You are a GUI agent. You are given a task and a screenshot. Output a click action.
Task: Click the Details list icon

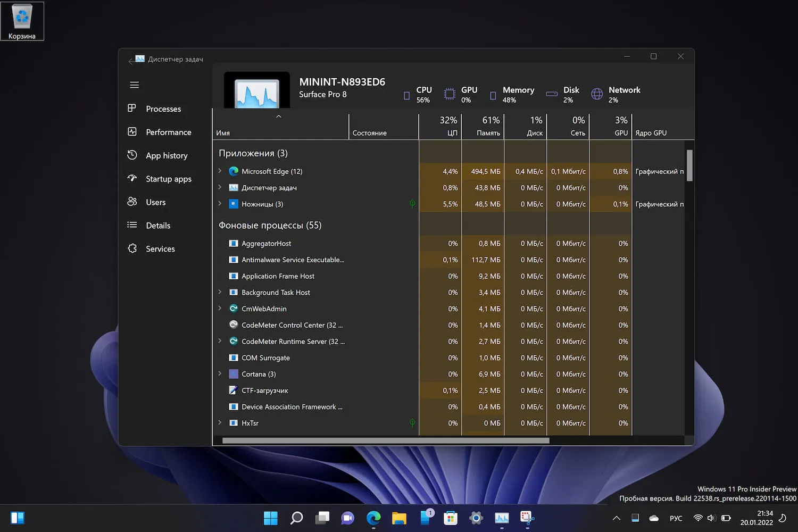click(132, 225)
